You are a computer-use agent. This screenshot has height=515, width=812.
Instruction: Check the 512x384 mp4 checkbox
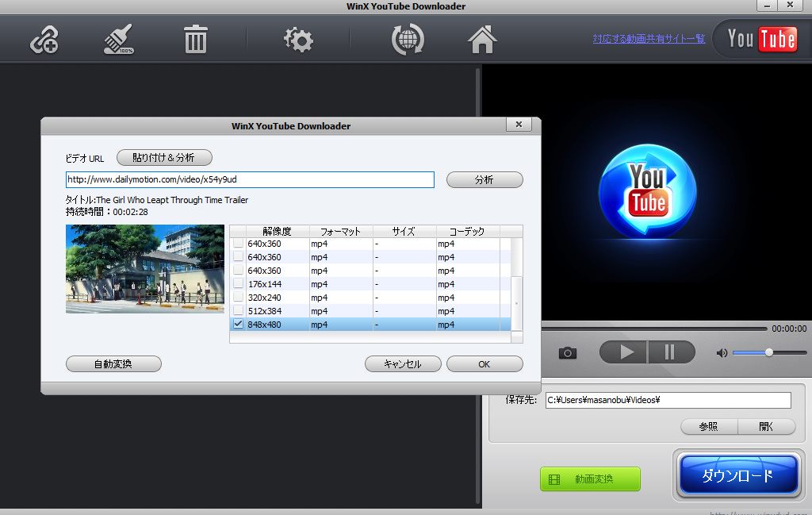(238, 310)
